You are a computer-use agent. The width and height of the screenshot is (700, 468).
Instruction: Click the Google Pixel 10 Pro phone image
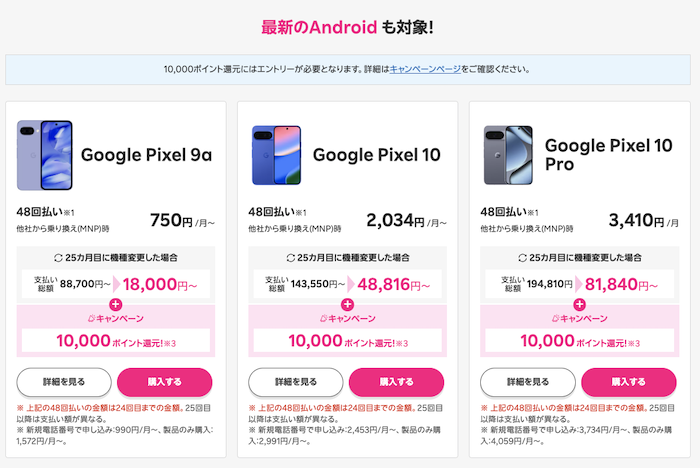pos(507,155)
